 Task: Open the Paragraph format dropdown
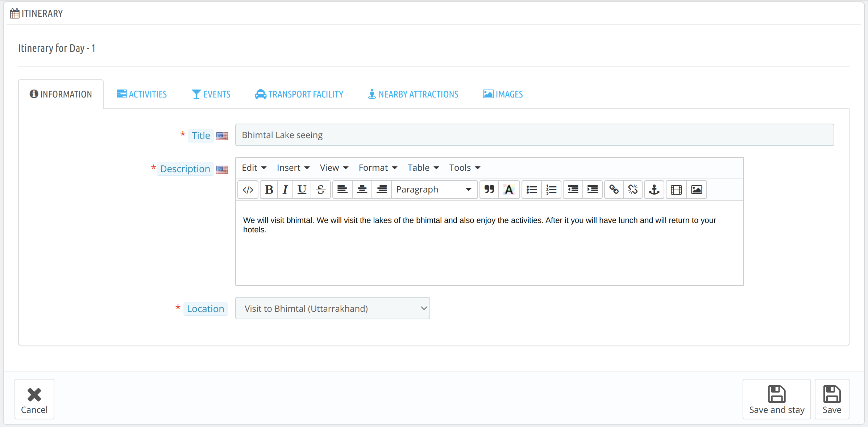click(x=434, y=190)
